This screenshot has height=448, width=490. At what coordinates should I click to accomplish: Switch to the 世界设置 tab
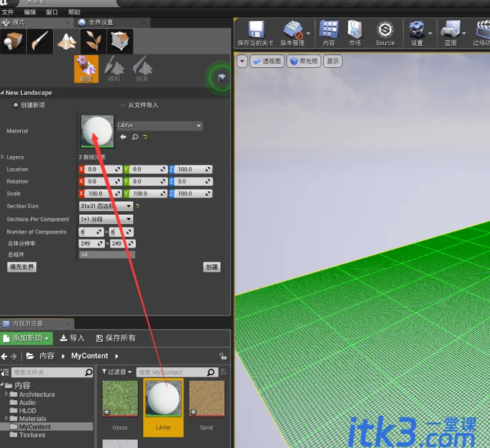[x=112, y=22]
